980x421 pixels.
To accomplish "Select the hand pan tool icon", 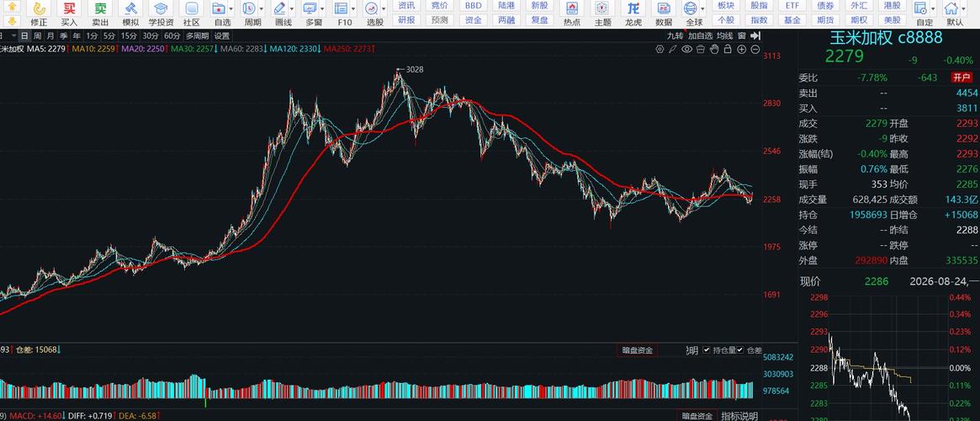I will tap(714, 50).
